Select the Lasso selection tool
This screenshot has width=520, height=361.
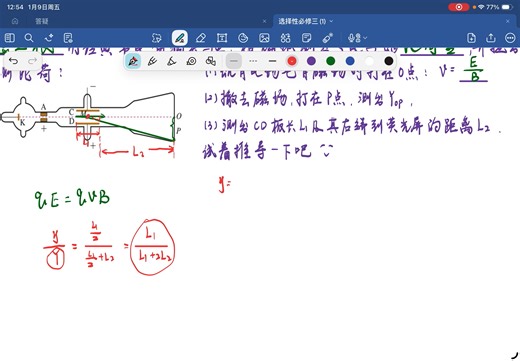(x=156, y=38)
